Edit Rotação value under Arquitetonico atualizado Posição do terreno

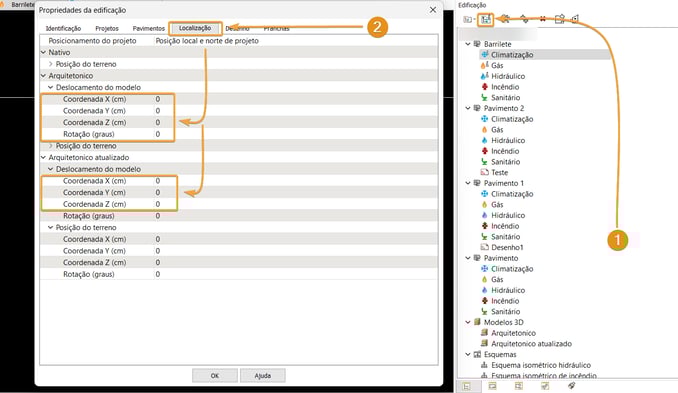coord(296,274)
